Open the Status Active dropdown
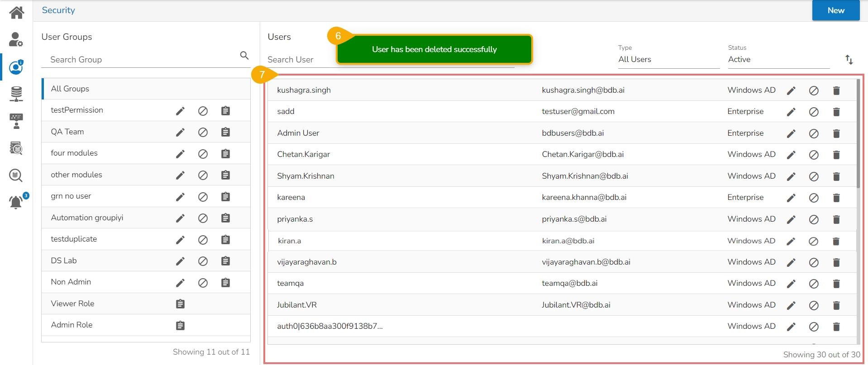The height and width of the screenshot is (365, 868). tap(778, 59)
